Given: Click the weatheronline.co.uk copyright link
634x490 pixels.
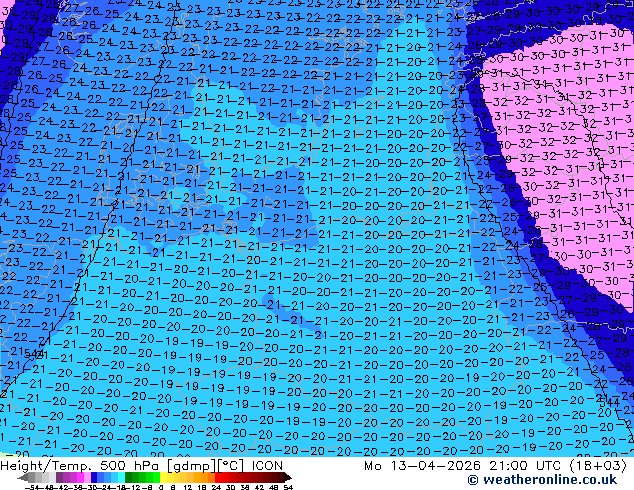Looking at the screenshot, I should (x=542, y=480).
